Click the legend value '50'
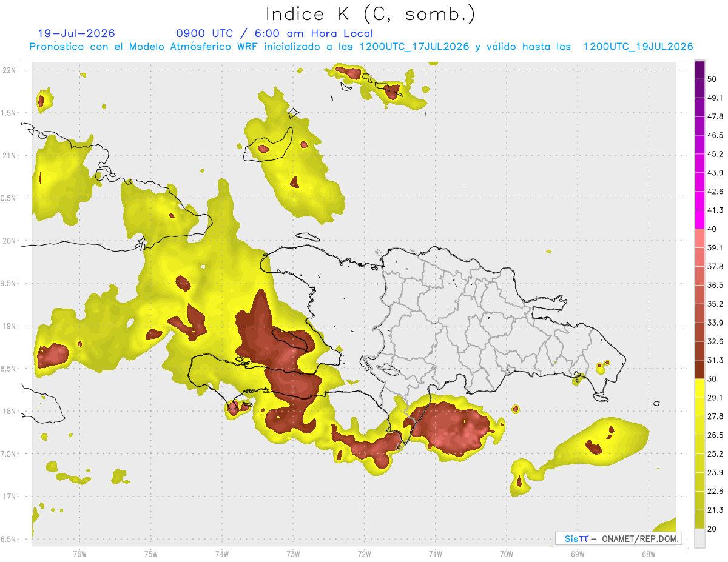 (712, 79)
